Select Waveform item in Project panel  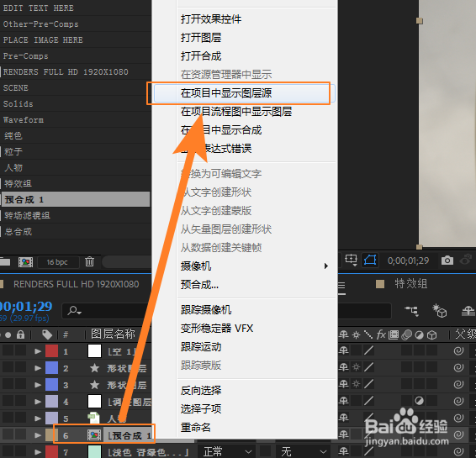pyautogui.click(x=24, y=120)
